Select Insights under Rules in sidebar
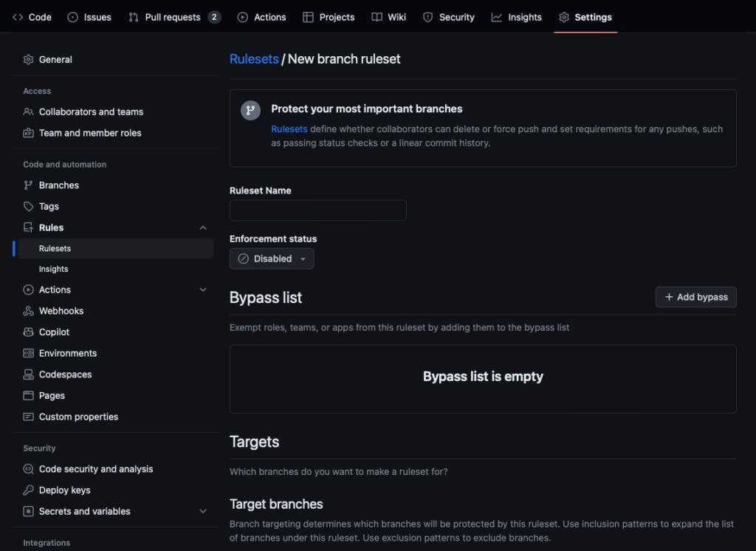756x551 pixels. coord(53,269)
